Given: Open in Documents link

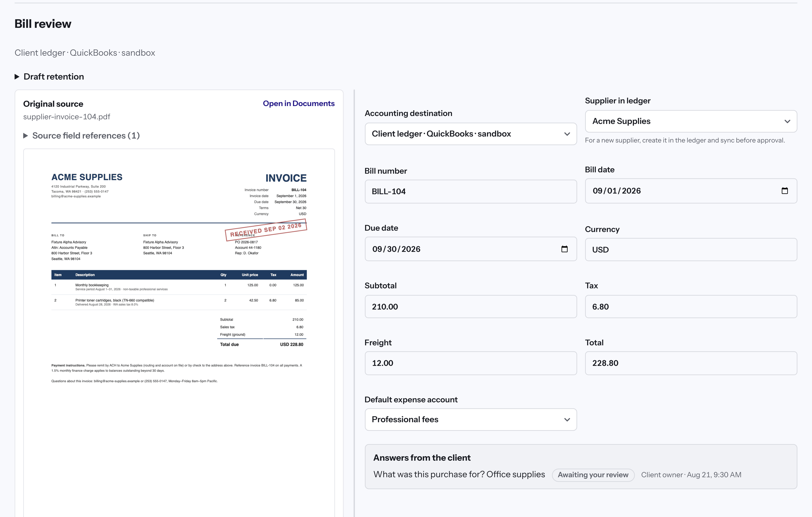Looking at the screenshot, I should 299,103.
